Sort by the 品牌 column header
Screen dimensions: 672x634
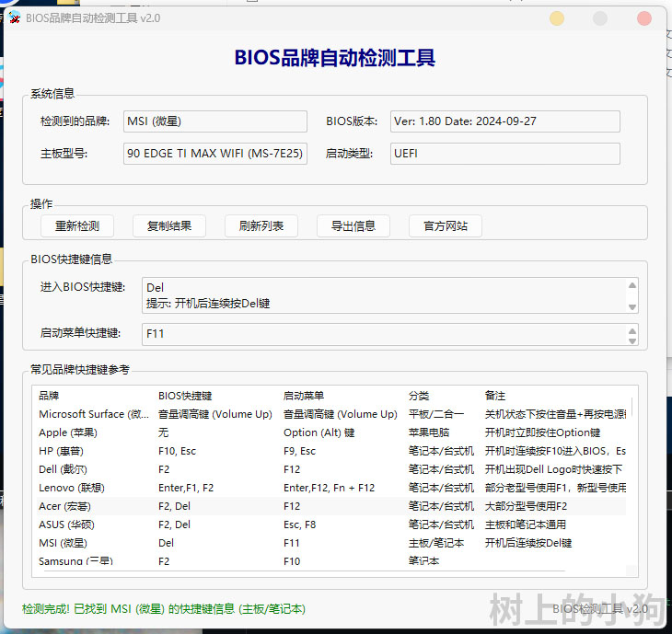point(49,396)
